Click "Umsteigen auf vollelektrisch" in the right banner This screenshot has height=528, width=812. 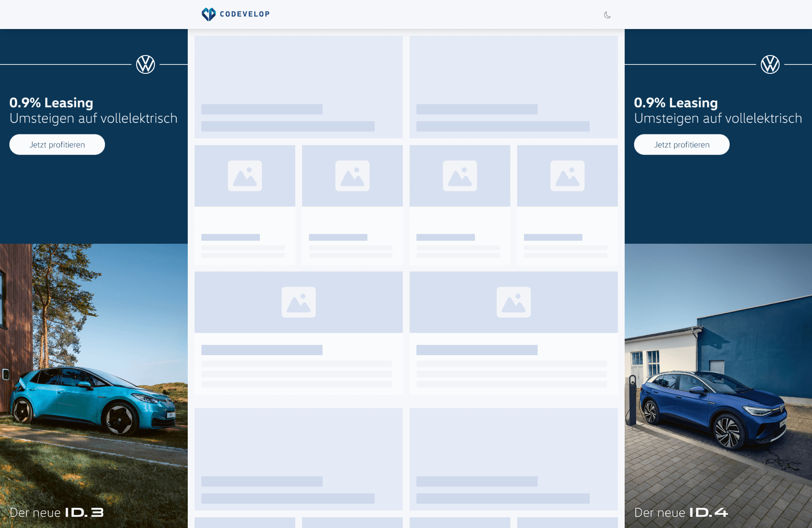coord(718,118)
